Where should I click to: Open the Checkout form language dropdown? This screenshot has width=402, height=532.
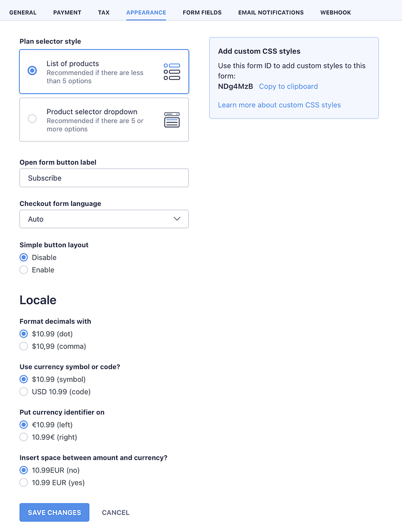[104, 219]
